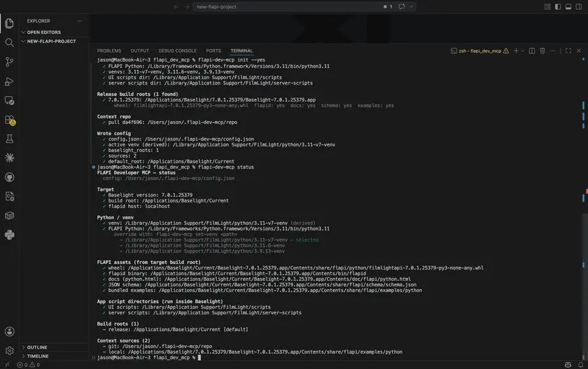This screenshot has width=588, height=369.
Task: Open the file-with-gear icon view
Action: click(9, 197)
